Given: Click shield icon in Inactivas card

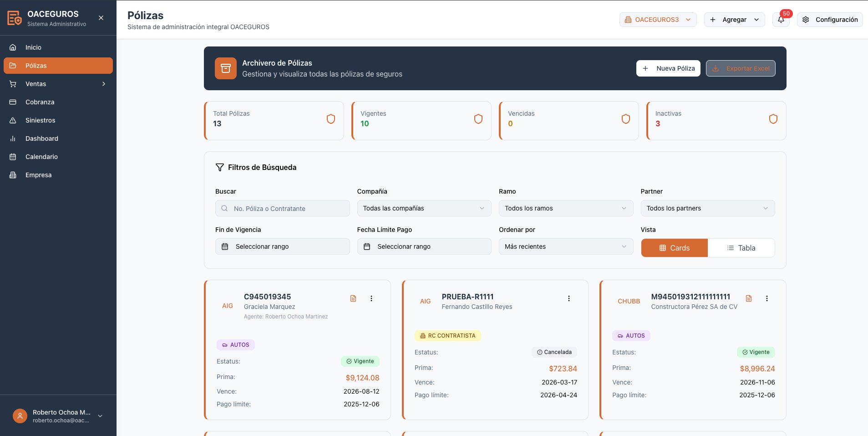Looking at the screenshot, I should click(x=773, y=119).
